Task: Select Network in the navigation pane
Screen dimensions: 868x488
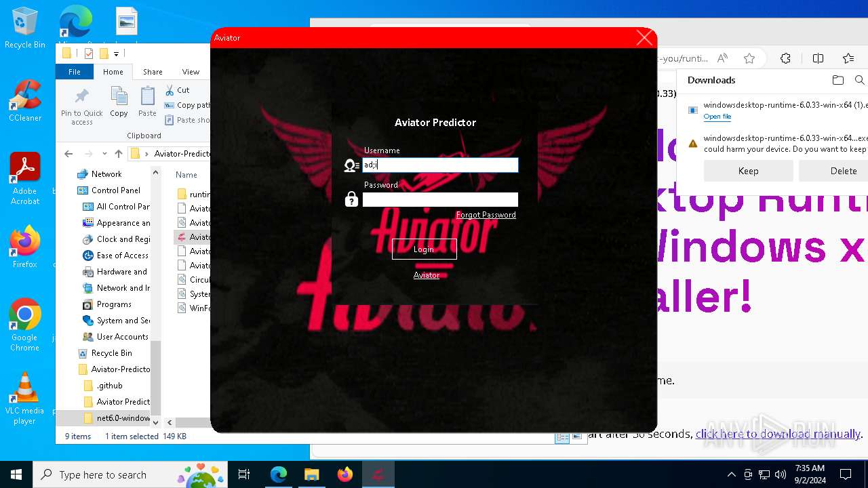Action: coord(106,174)
